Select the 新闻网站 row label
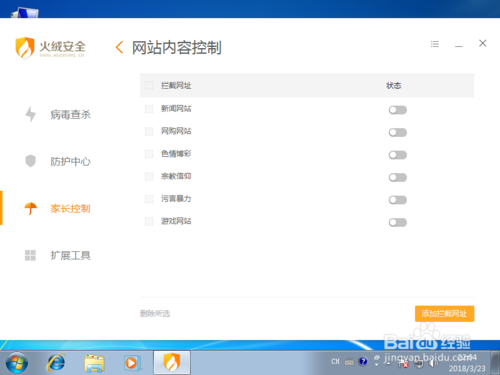 pyautogui.click(x=176, y=108)
